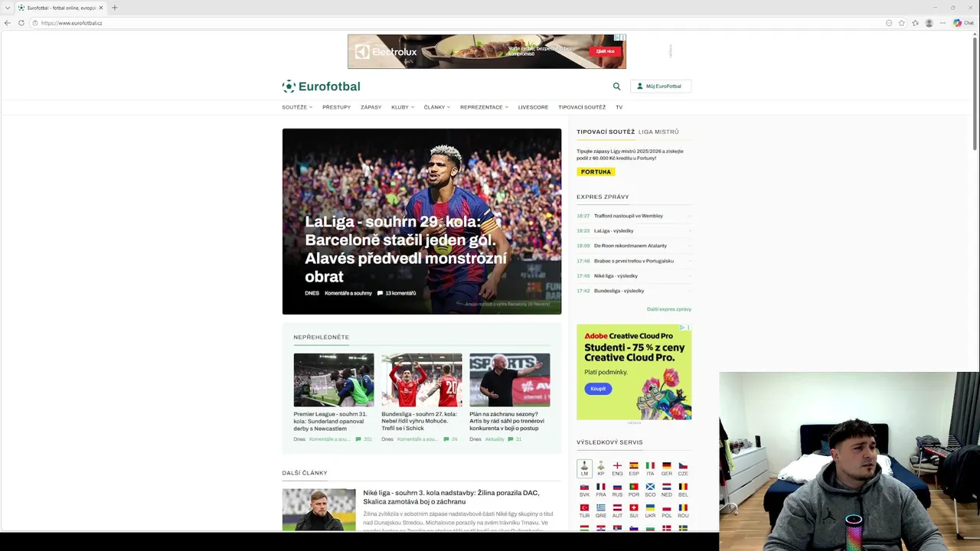
Task: Expand the Reprezentace dropdown menu
Action: pyautogui.click(x=484, y=107)
